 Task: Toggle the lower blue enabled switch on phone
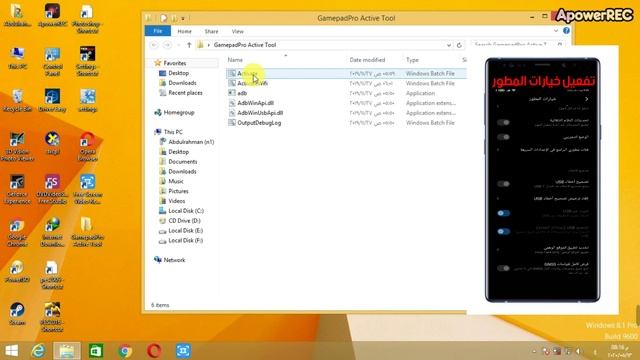[x=503, y=231]
